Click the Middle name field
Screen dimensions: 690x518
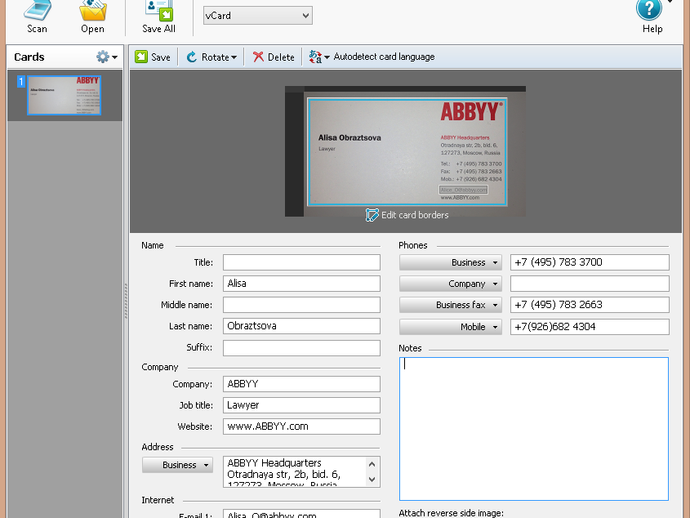(301, 305)
